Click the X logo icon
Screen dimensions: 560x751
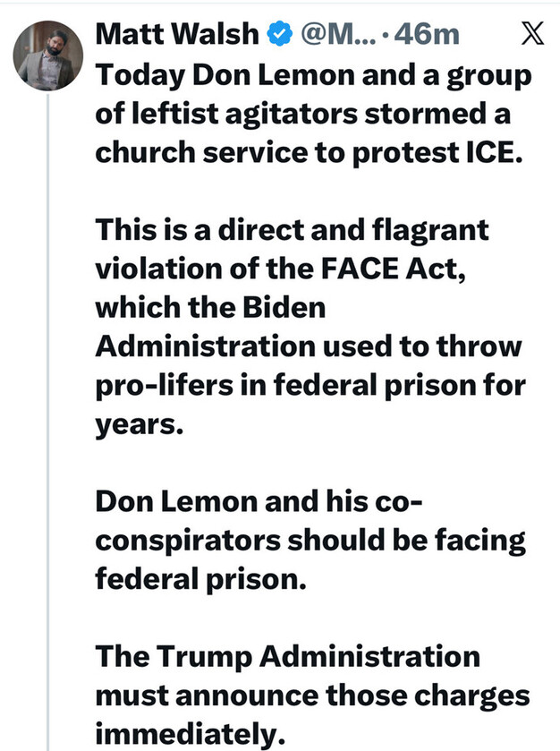point(530,34)
